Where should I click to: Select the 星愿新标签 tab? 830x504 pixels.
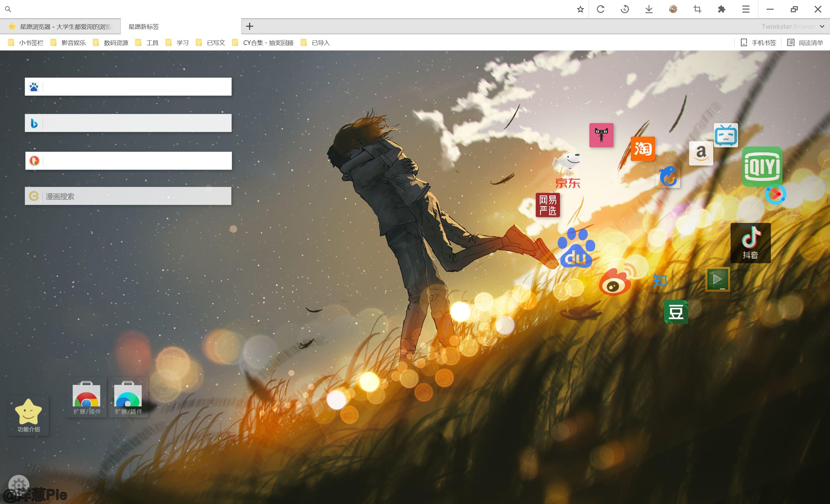click(x=144, y=26)
